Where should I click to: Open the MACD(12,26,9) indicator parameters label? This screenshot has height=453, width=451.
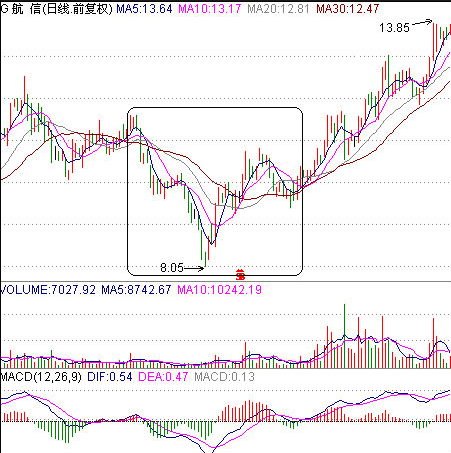(x=41, y=377)
